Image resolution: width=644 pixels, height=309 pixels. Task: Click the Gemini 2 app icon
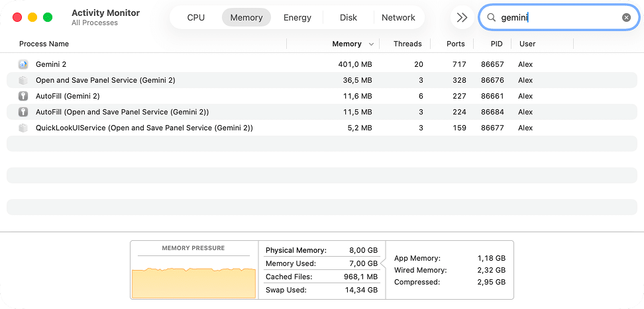coord(23,64)
